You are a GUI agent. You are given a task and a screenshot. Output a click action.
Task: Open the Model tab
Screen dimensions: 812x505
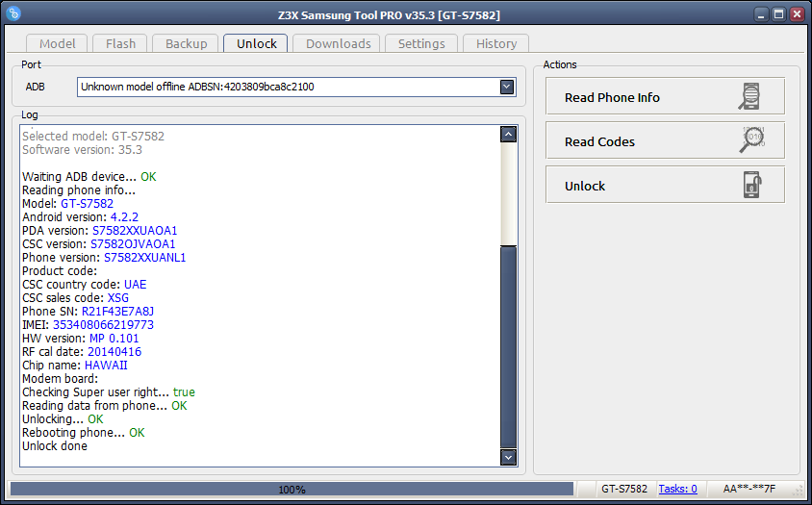(58, 43)
